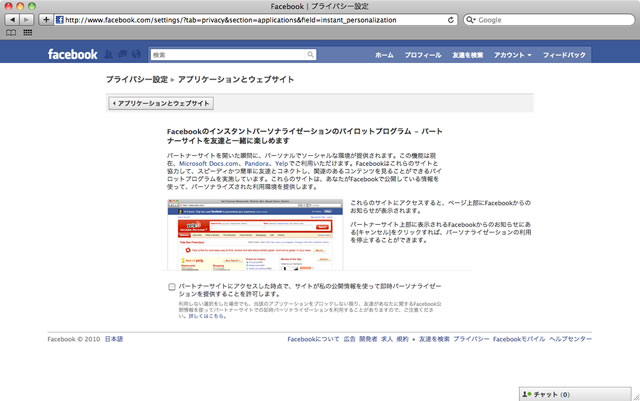Click プライバシー設定 breadcrumb link

tap(137, 79)
